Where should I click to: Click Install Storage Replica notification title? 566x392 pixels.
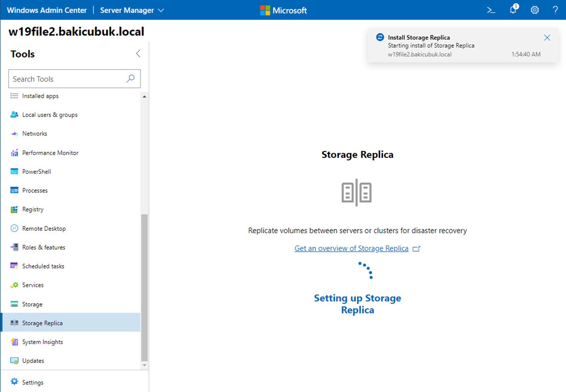(419, 37)
